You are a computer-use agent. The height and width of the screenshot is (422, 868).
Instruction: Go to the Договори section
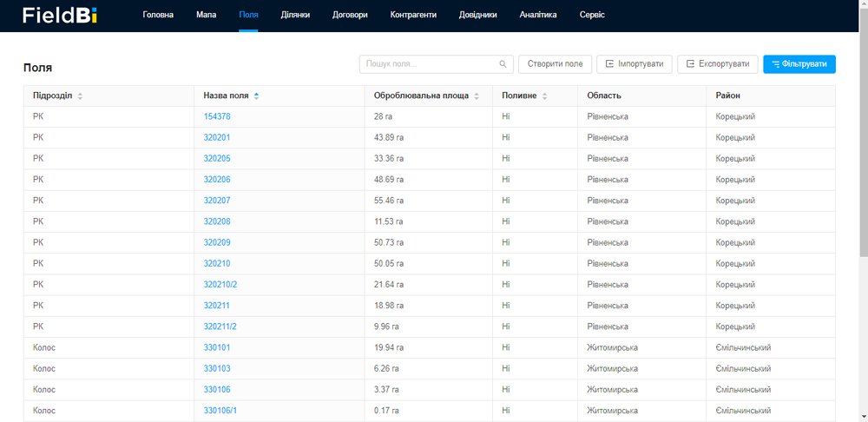pos(350,16)
